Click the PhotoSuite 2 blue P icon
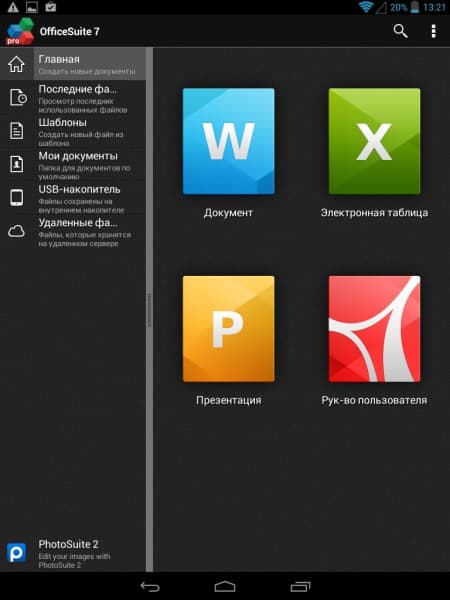Image resolution: width=450 pixels, height=600 pixels. [x=16, y=553]
